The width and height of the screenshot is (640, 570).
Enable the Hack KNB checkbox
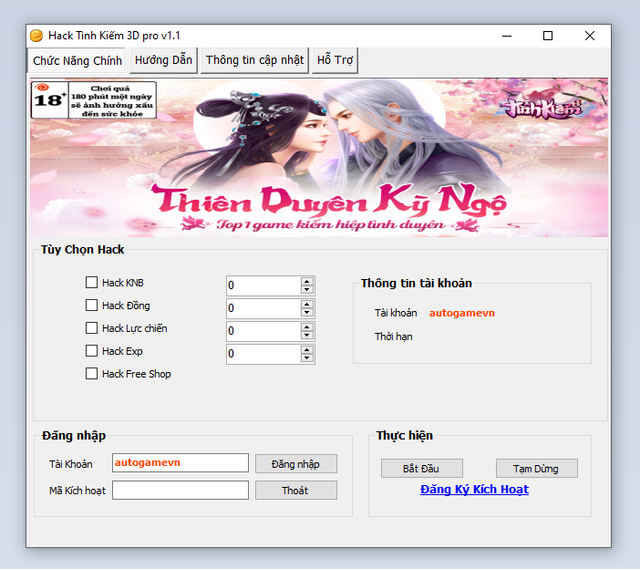coord(91,283)
